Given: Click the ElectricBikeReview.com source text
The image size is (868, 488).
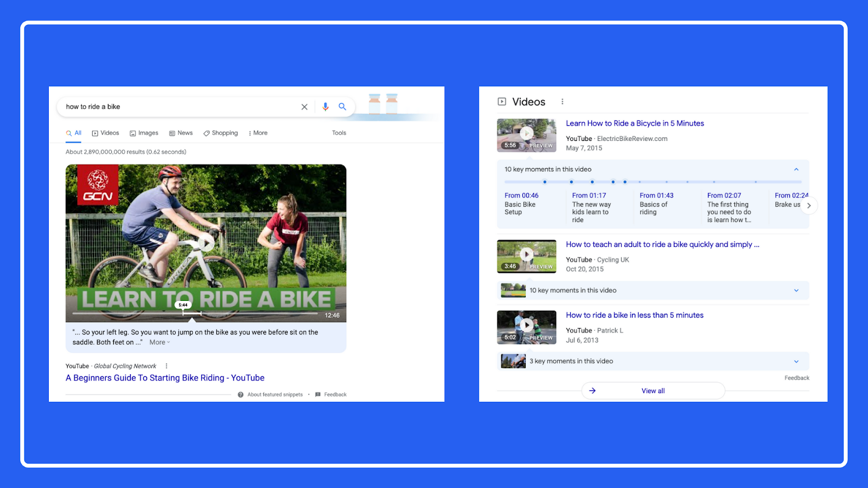Looking at the screenshot, I should (632, 139).
